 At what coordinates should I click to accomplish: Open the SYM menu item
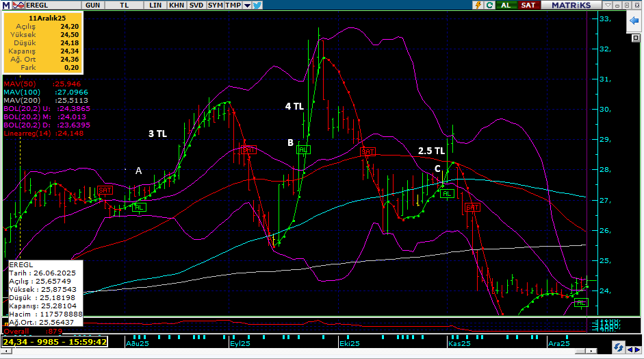[x=216, y=5]
